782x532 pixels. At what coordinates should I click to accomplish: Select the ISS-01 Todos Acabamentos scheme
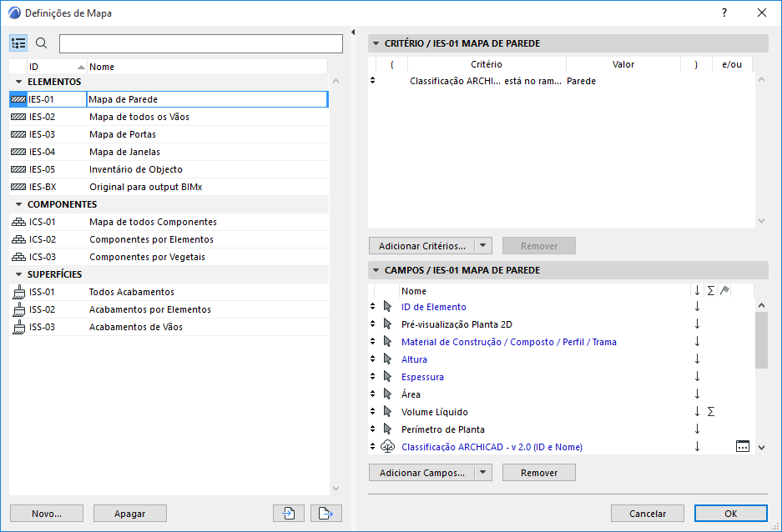pos(131,292)
